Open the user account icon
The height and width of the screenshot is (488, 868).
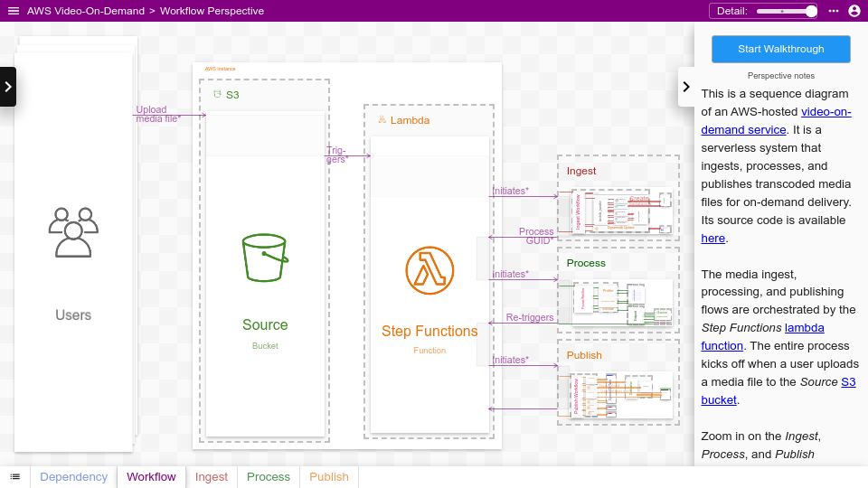pos(854,11)
